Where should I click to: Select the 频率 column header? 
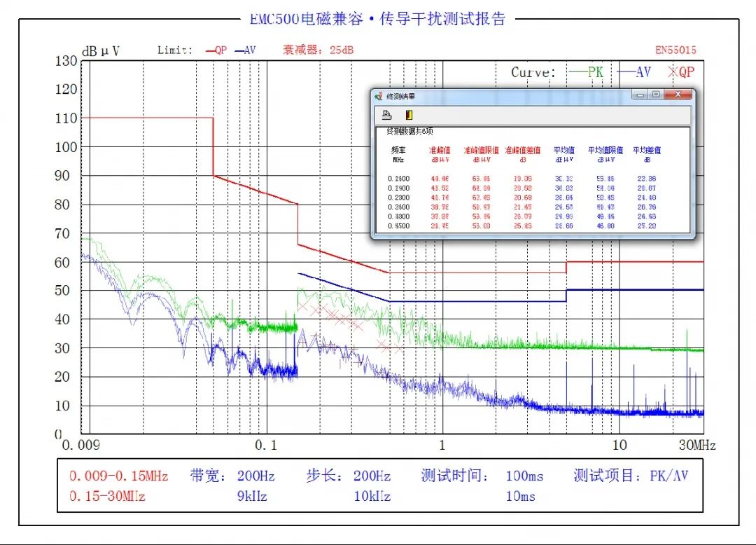pyautogui.click(x=398, y=150)
